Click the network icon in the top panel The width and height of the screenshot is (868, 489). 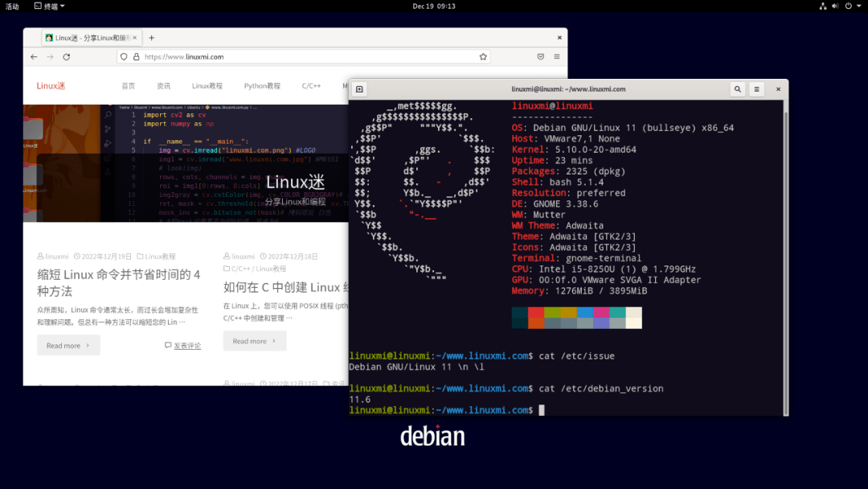coord(823,6)
